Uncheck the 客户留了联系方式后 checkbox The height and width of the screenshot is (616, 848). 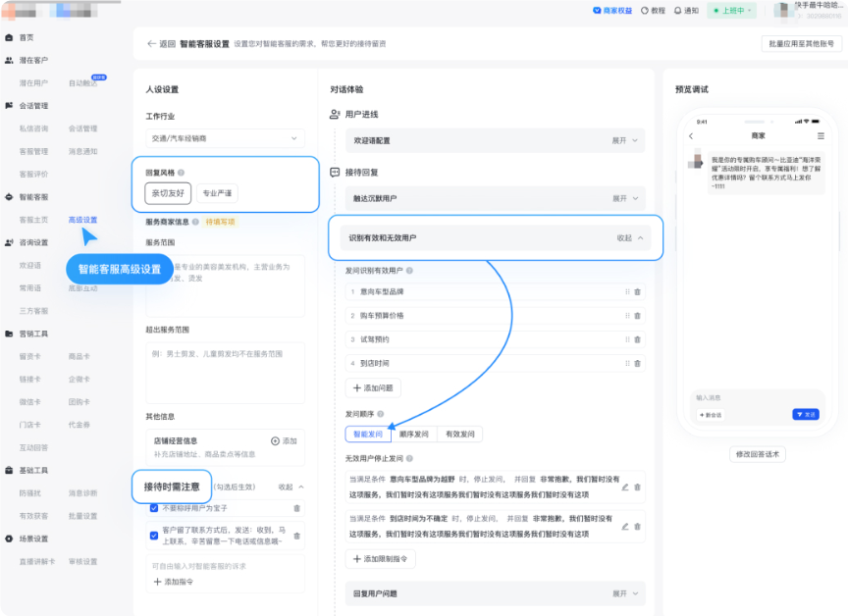[x=154, y=536]
